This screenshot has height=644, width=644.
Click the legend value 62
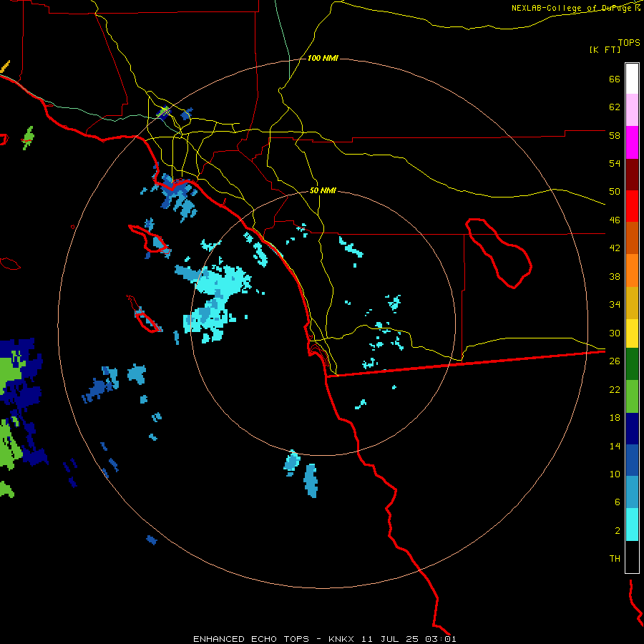[x=615, y=107]
